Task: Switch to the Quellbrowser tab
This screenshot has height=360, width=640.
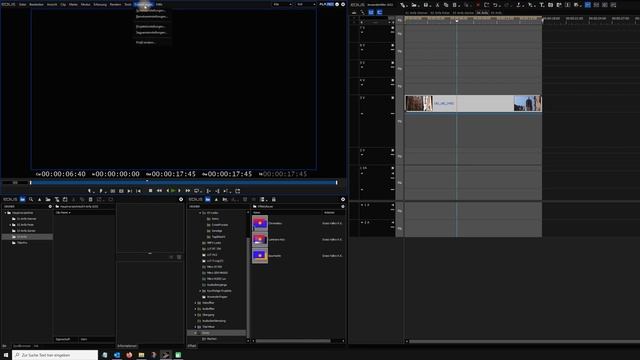Action: pos(22,346)
